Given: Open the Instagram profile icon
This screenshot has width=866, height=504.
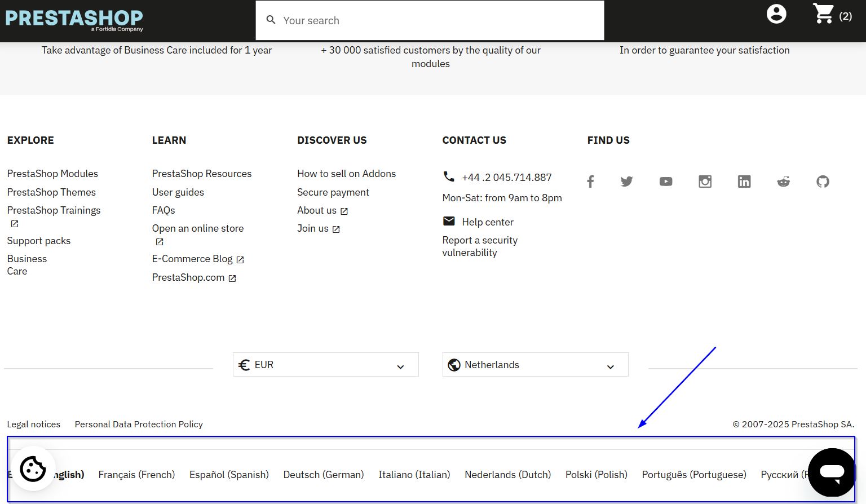Looking at the screenshot, I should coord(705,182).
